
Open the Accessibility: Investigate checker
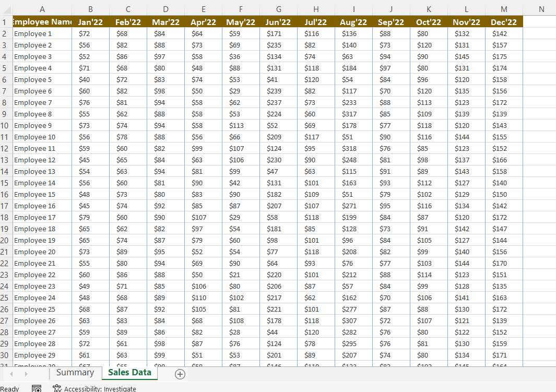(x=94, y=389)
